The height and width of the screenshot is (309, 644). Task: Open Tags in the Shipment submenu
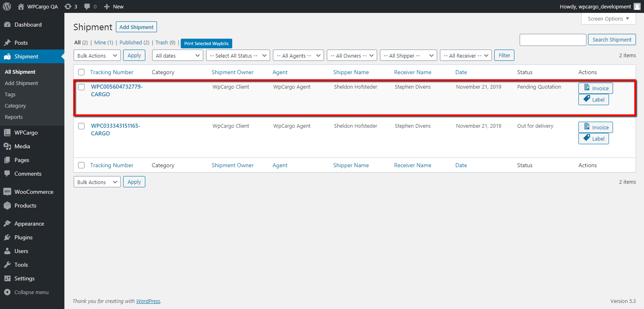point(10,94)
